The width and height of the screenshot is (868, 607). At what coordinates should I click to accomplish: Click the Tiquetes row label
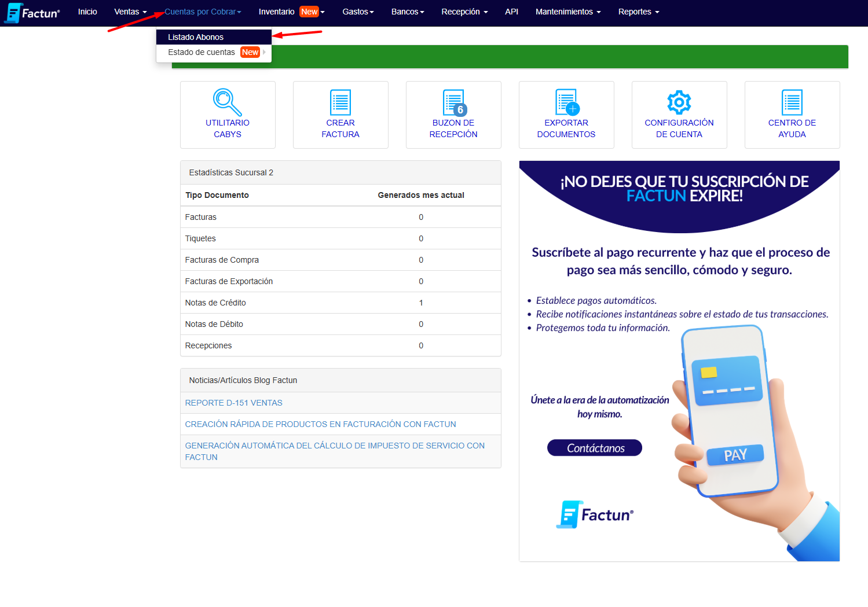click(x=200, y=238)
